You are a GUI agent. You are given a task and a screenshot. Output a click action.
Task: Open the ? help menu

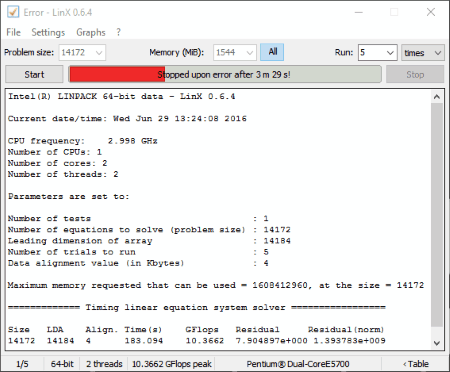point(119,32)
